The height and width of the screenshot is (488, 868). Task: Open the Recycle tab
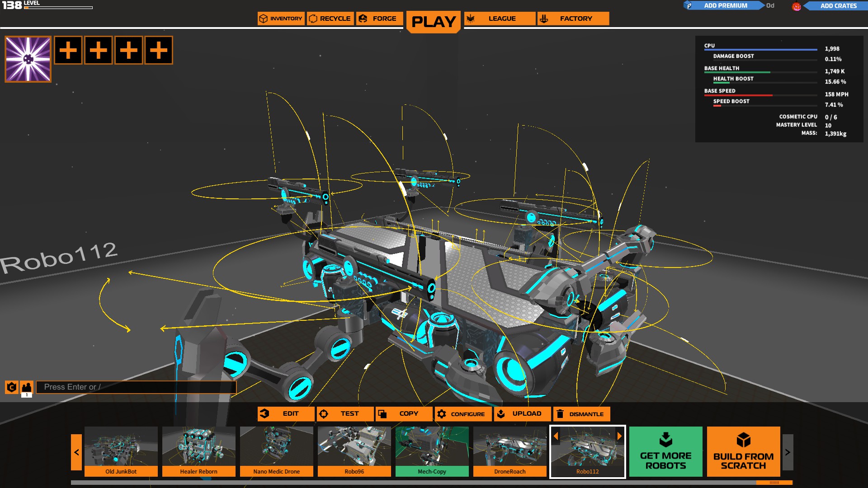click(330, 19)
